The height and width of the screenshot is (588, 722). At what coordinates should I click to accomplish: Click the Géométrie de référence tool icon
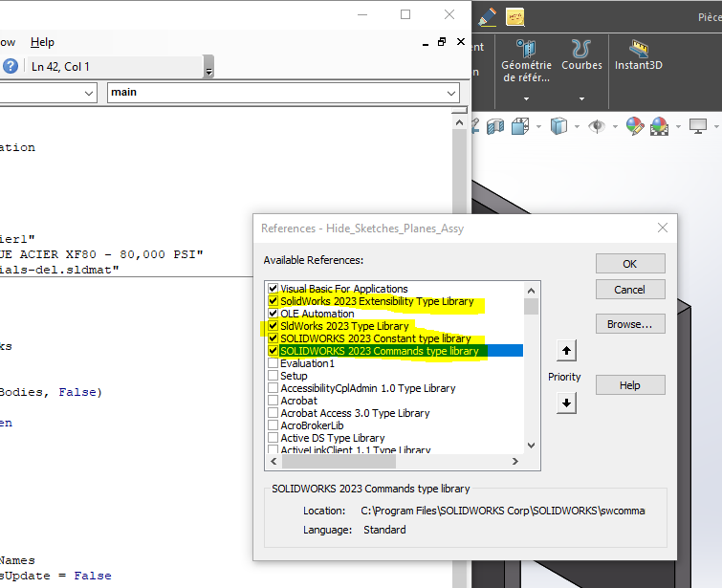[x=526, y=49]
